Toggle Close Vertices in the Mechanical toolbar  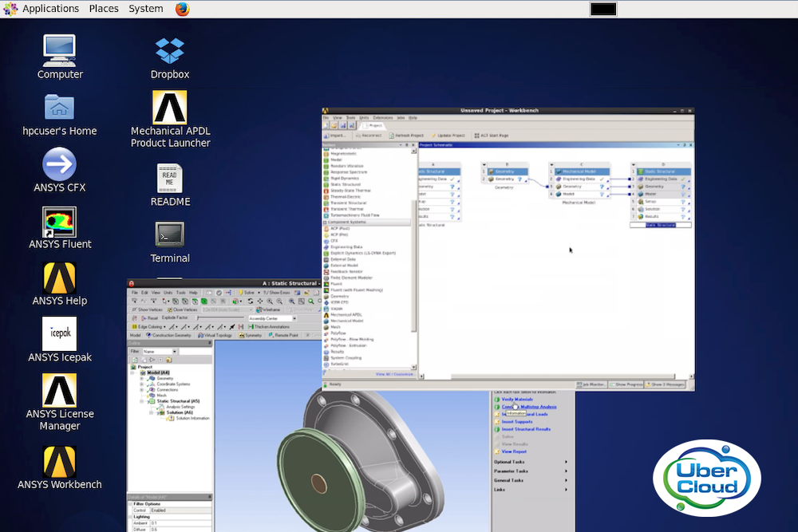coord(183,309)
